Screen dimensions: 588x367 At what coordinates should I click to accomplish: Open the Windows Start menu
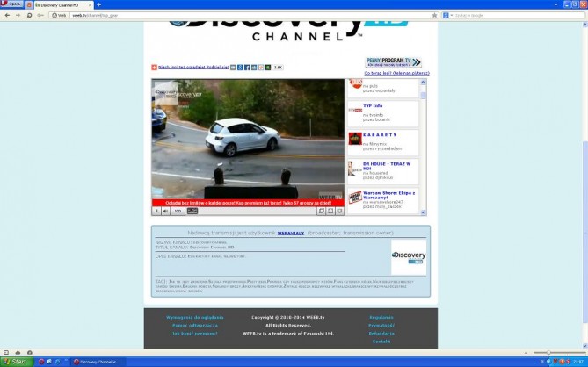point(17,362)
